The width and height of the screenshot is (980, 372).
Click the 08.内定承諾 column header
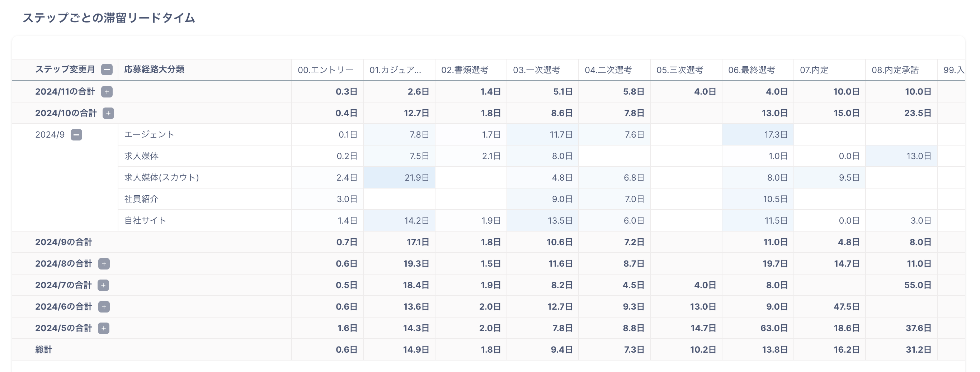coord(895,70)
